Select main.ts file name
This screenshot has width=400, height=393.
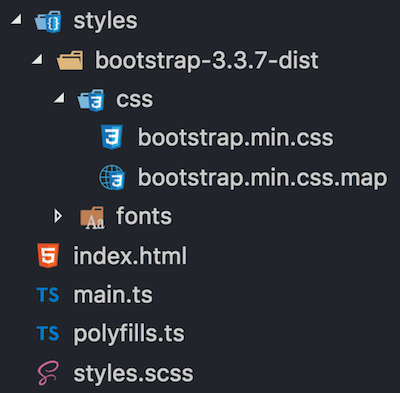(113, 295)
